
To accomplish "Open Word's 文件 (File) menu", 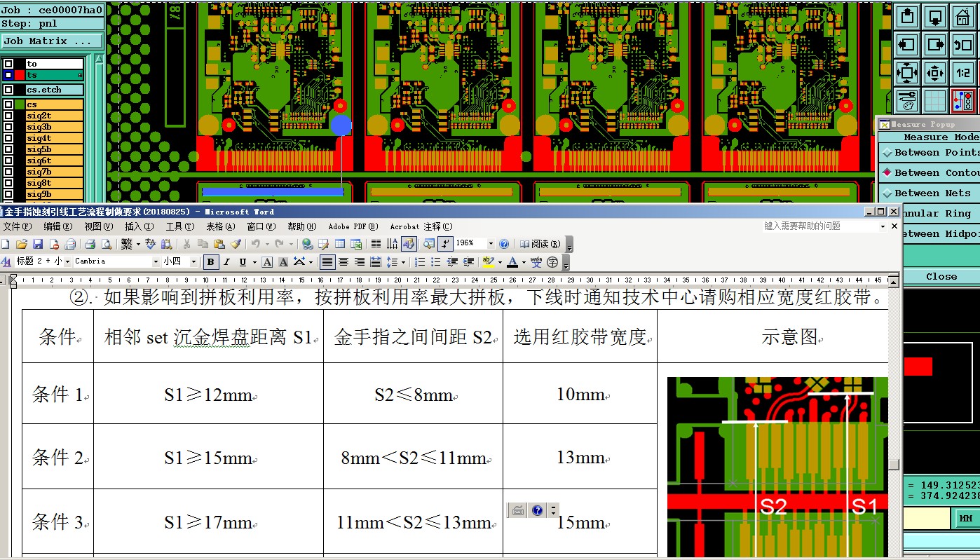I will tap(17, 226).
